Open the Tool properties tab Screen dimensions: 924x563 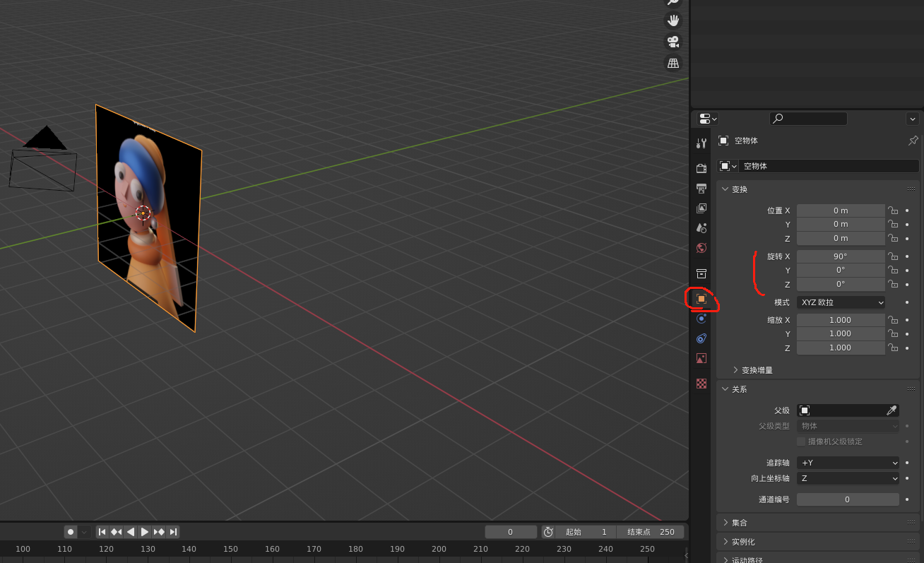pyautogui.click(x=701, y=143)
